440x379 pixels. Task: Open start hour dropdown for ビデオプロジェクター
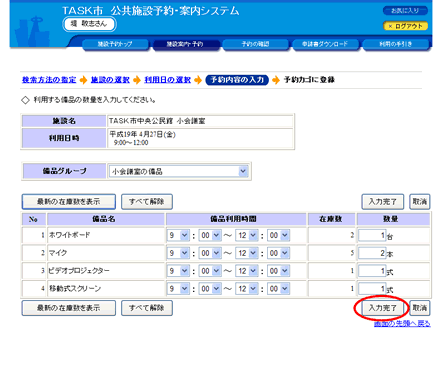pos(178,271)
